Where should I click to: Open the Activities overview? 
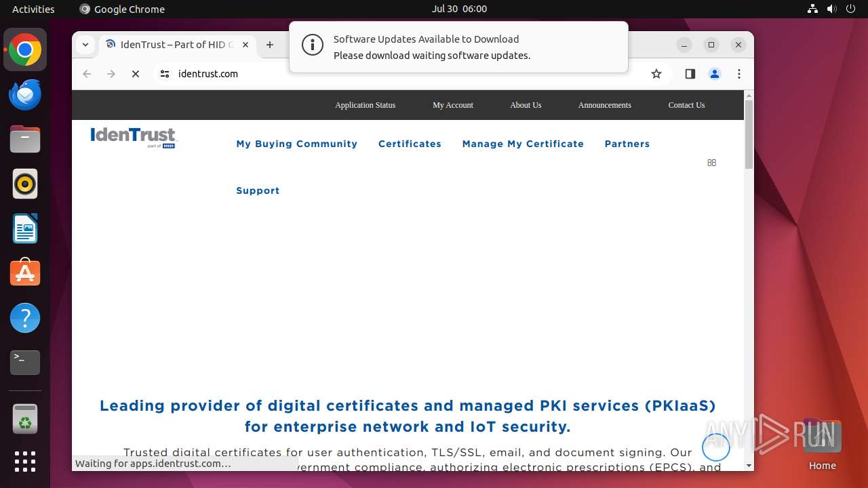[33, 9]
